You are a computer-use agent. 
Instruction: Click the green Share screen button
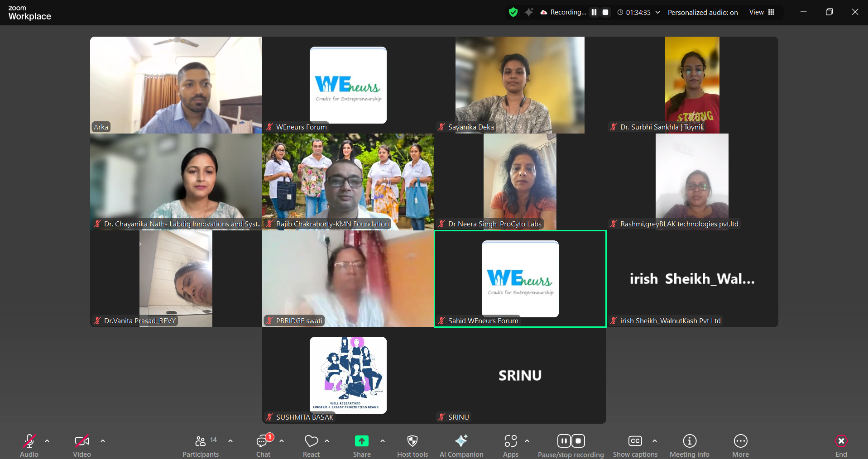pos(361,446)
